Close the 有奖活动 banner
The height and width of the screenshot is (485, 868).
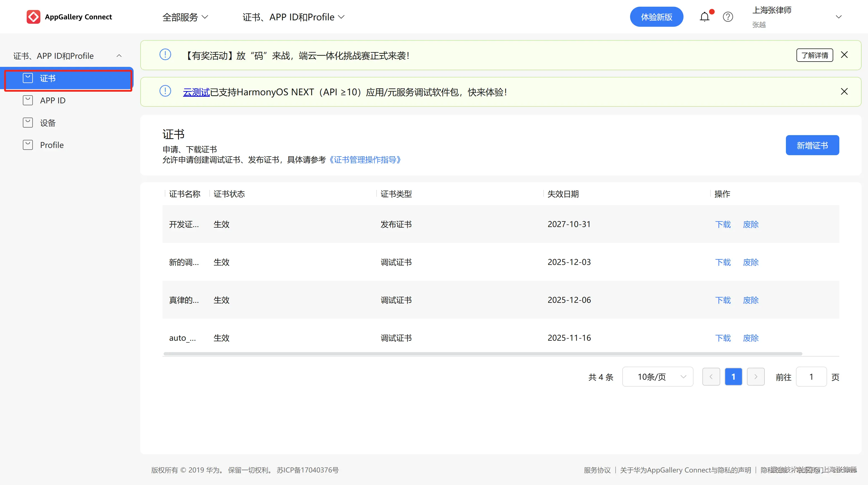pyautogui.click(x=844, y=55)
